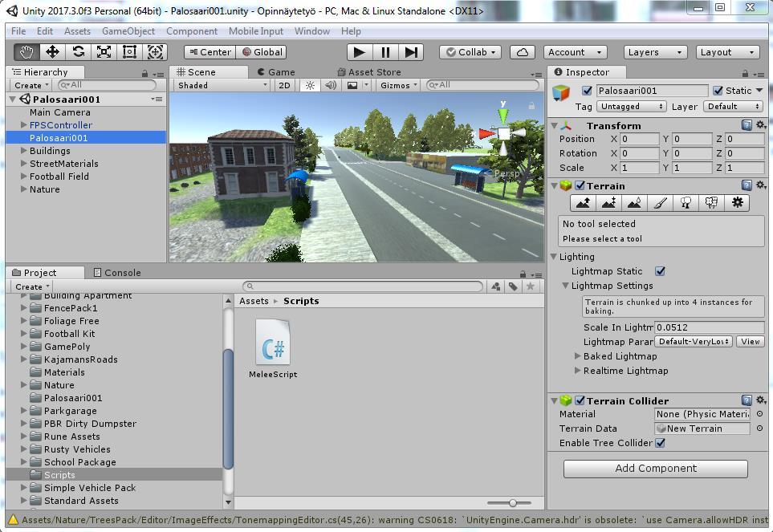Expand Baked Lightmap section
773x532 pixels.
577,355
